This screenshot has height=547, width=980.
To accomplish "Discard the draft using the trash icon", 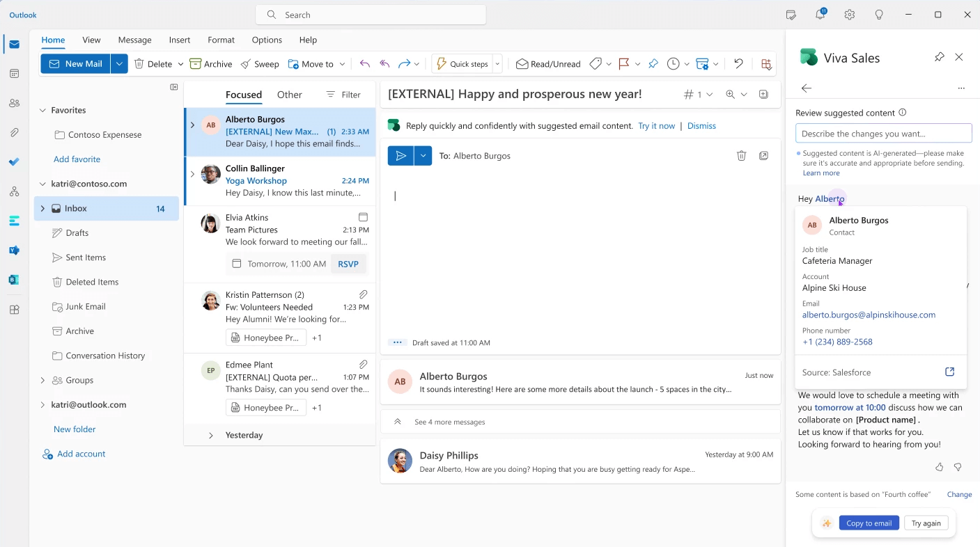I will tap(742, 156).
